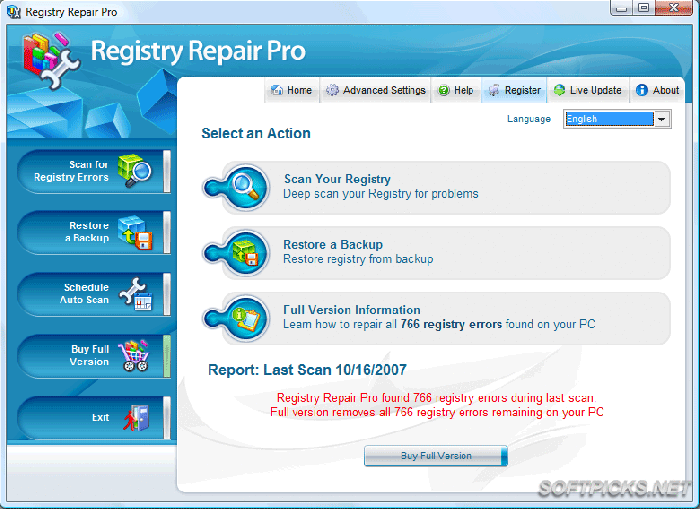Click the Register tab key icon

494,90
